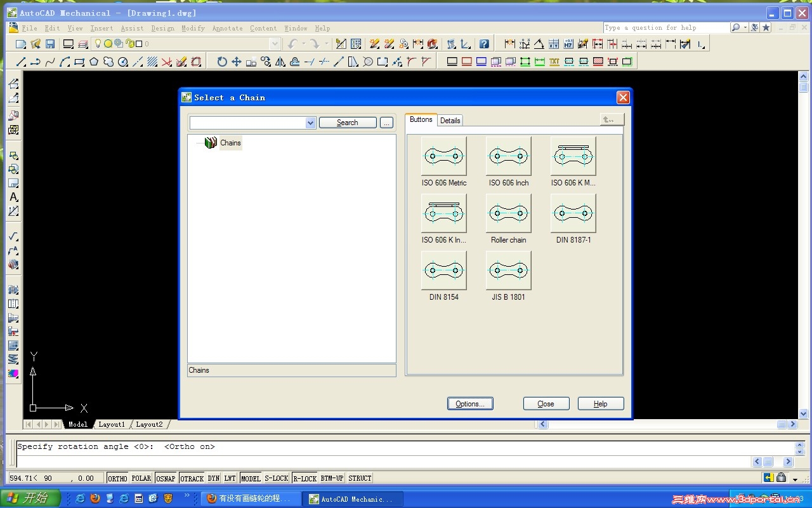Select the ISO 606 K In... chain

444,213
